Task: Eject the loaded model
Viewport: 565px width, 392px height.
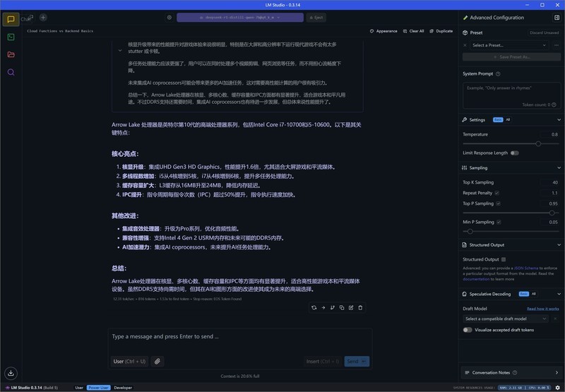Action: pos(316,17)
